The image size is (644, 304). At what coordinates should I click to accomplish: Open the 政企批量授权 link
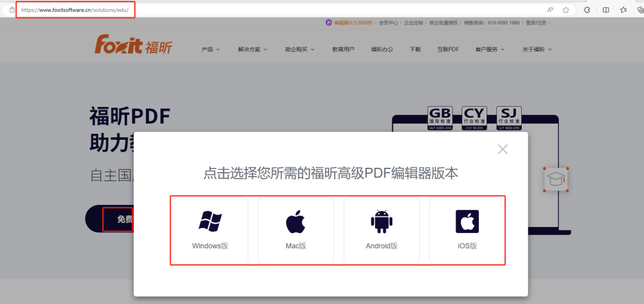pyautogui.click(x=444, y=23)
